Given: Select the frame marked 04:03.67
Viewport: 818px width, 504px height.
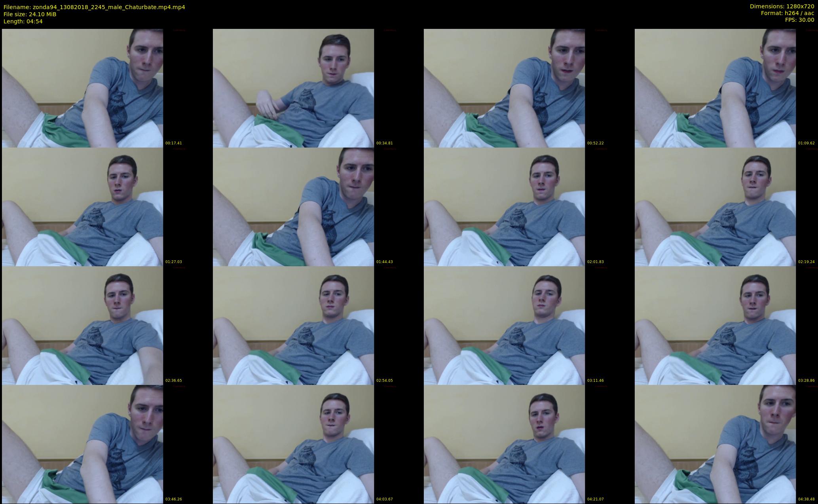Looking at the screenshot, I should (x=293, y=444).
